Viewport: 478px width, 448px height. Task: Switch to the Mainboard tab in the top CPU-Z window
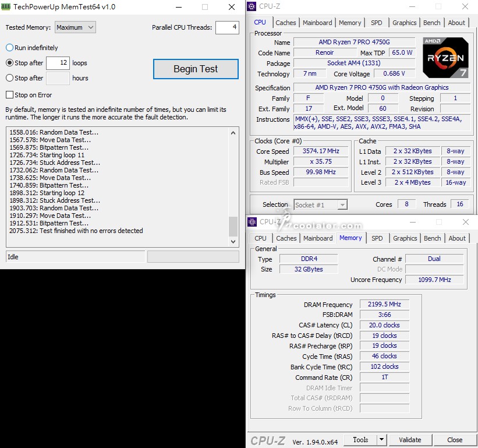tap(317, 23)
